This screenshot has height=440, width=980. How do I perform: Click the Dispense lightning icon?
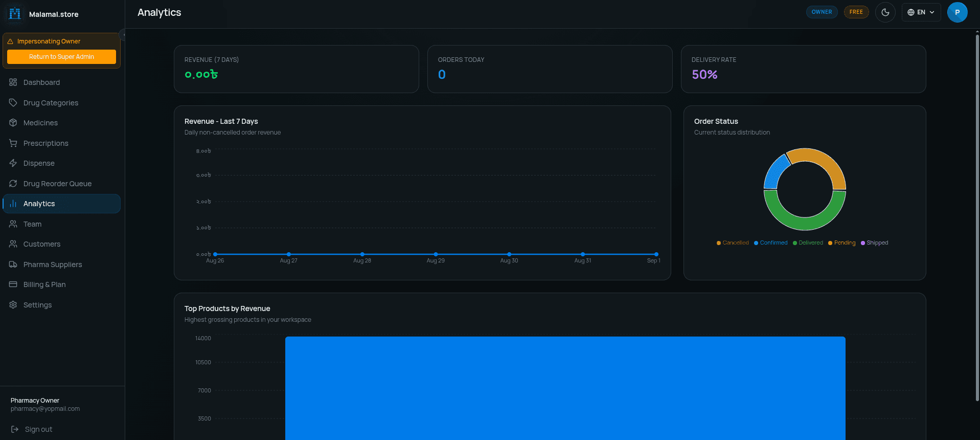coord(13,163)
